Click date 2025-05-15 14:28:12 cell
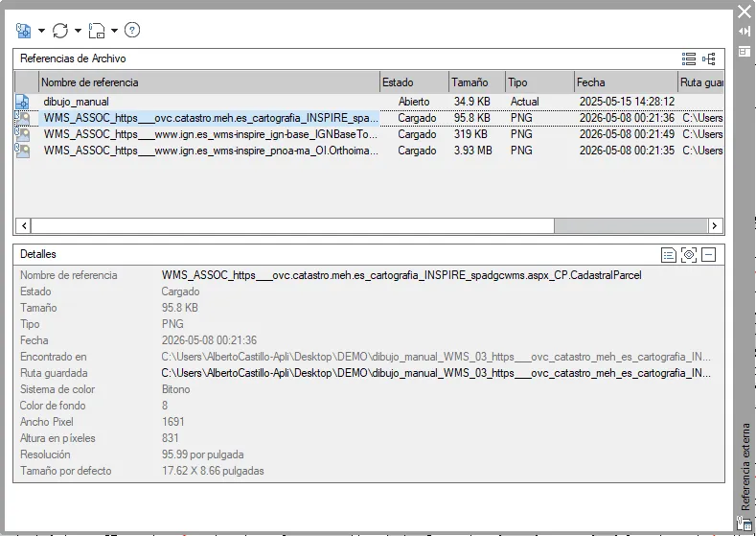Viewport: 756px width, 536px height. 627,102
